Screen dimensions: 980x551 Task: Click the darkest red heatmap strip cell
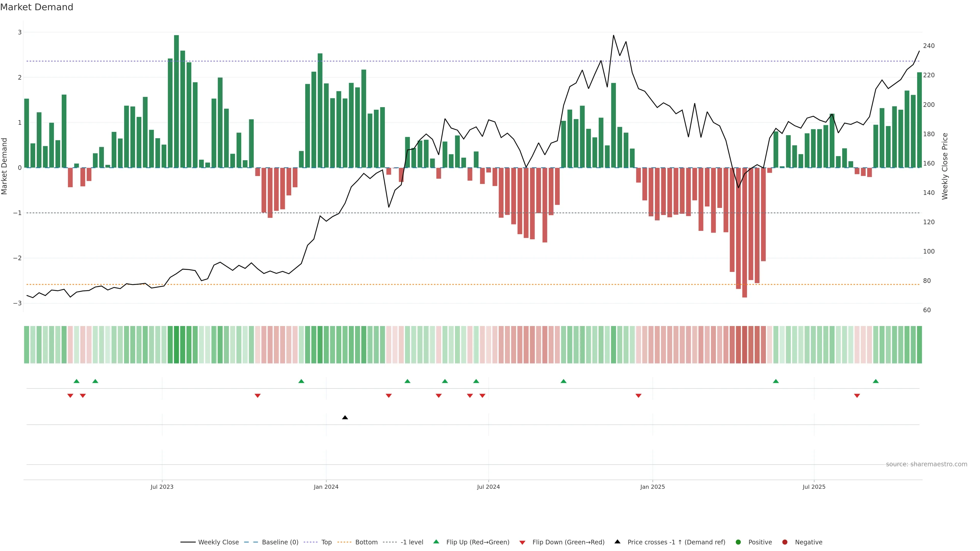744,345
